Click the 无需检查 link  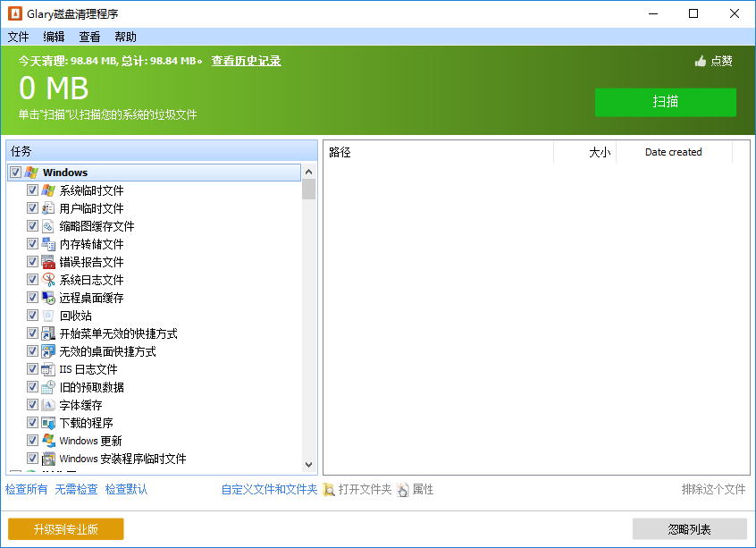pyautogui.click(x=76, y=489)
